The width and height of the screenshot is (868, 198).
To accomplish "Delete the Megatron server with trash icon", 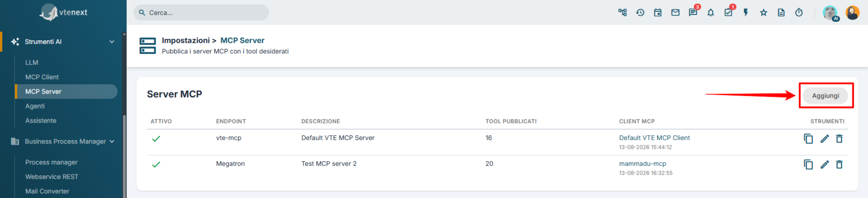I will pos(840,164).
